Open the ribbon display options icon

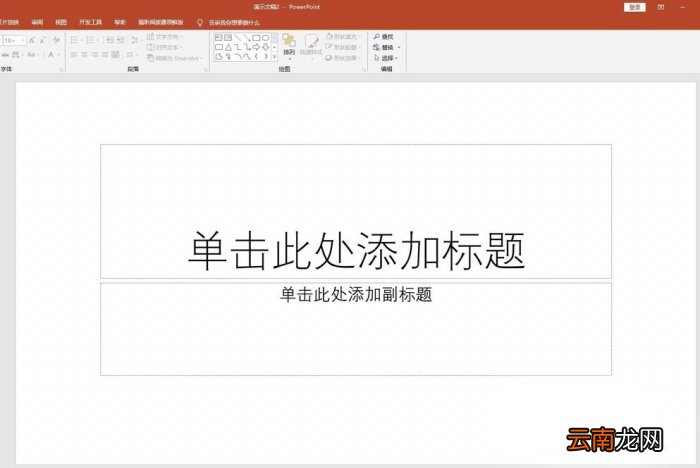[661, 7]
